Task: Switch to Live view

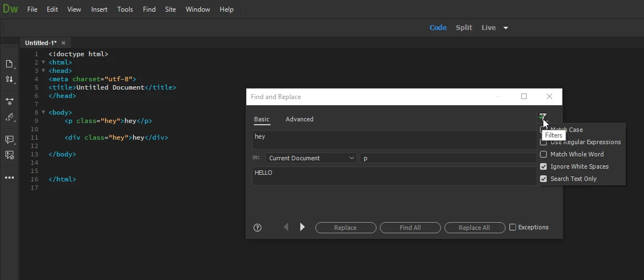Action: (x=488, y=27)
